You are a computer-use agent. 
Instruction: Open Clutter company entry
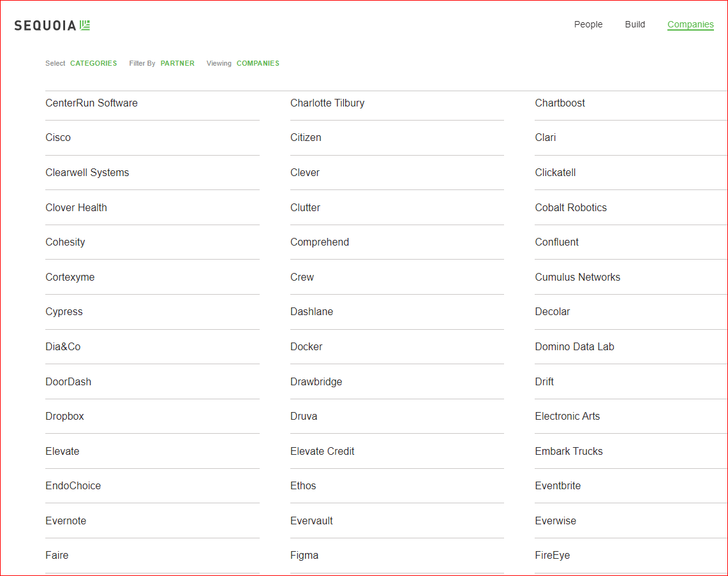pyautogui.click(x=305, y=207)
